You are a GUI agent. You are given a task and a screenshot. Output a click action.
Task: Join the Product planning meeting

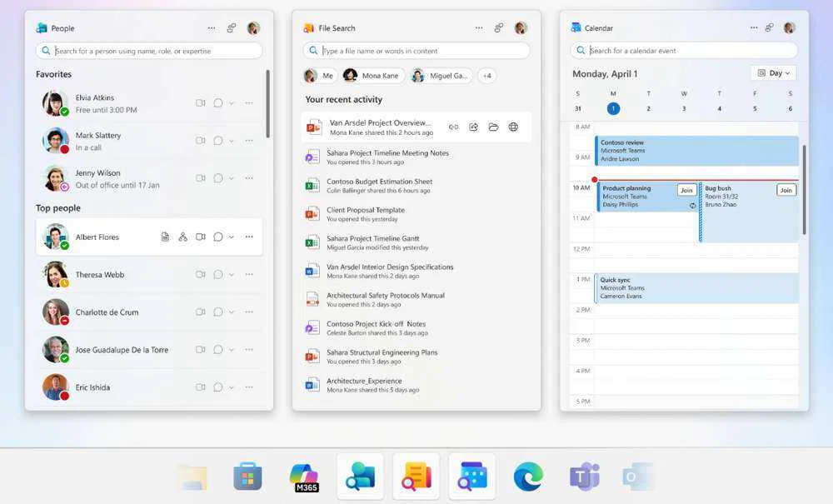pyautogui.click(x=686, y=190)
